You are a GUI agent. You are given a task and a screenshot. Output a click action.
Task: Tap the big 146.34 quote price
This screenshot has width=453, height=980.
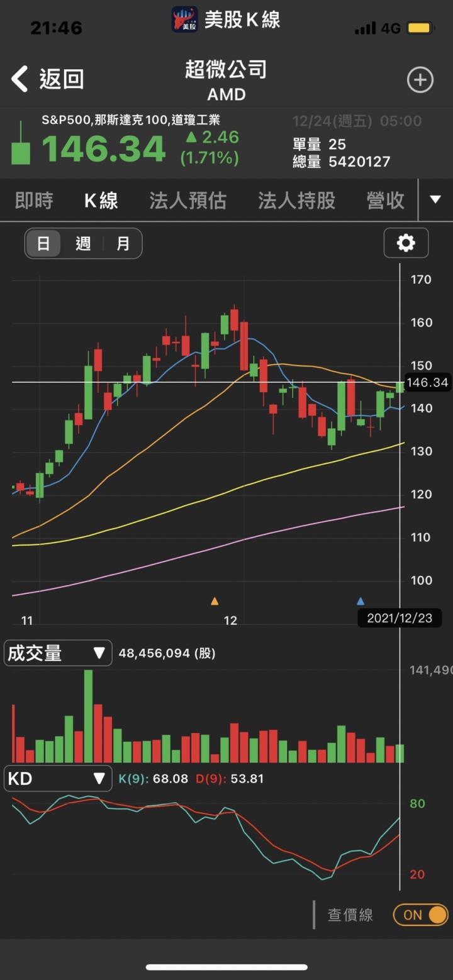click(104, 149)
